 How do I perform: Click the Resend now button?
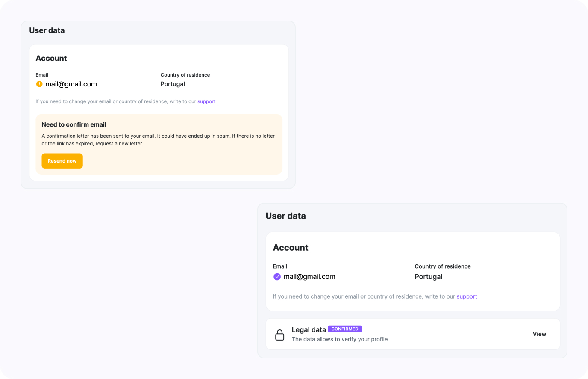(x=62, y=161)
